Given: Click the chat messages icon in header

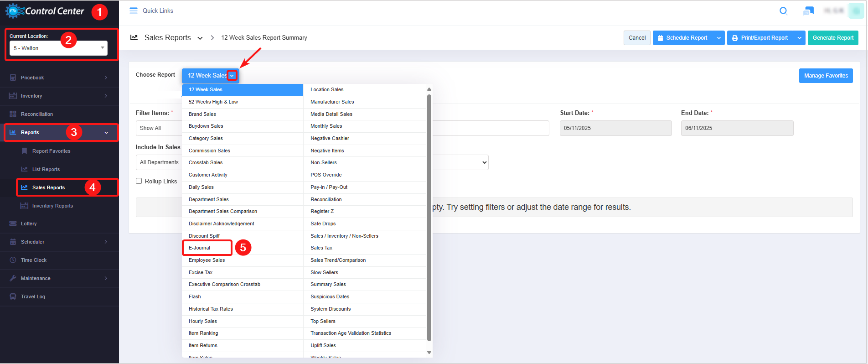Looking at the screenshot, I should pyautogui.click(x=808, y=11).
